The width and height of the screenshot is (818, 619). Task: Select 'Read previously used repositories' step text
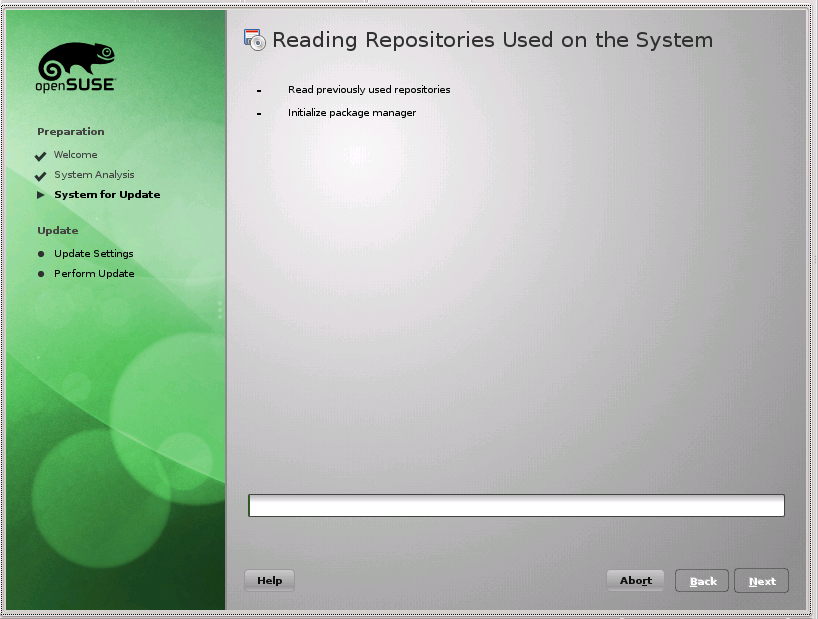point(369,90)
